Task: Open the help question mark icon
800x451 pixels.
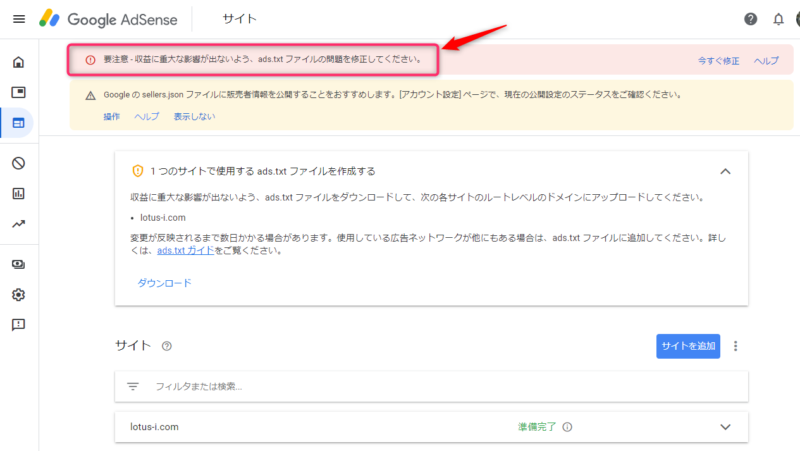Action: click(x=750, y=19)
